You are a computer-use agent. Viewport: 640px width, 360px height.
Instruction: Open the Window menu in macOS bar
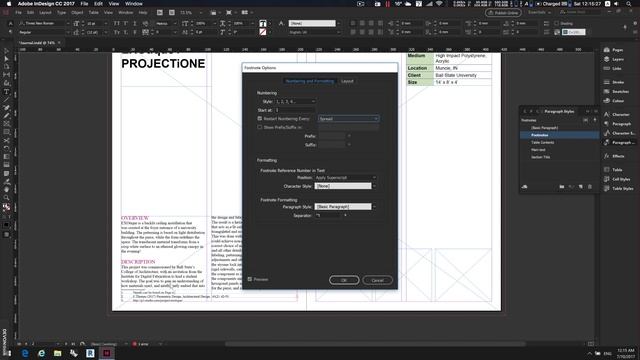click(x=134, y=4)
